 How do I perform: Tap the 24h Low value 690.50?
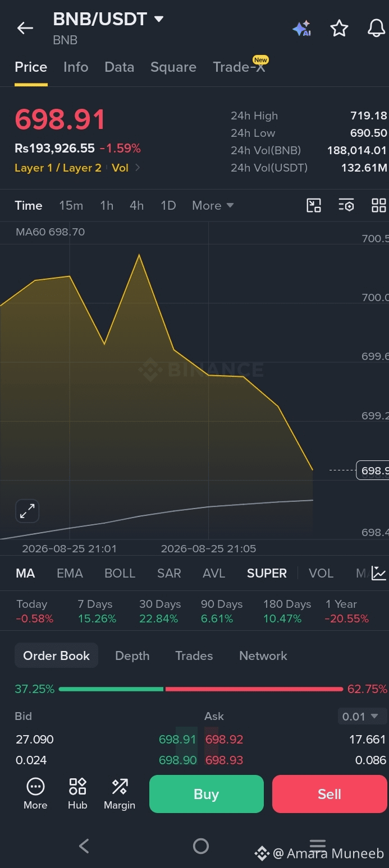click(368, 133)
